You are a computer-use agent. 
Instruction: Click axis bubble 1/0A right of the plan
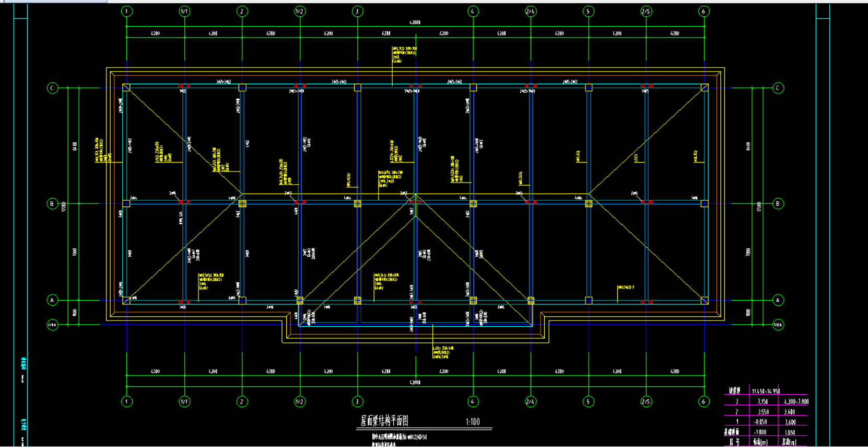pos(778,325)
